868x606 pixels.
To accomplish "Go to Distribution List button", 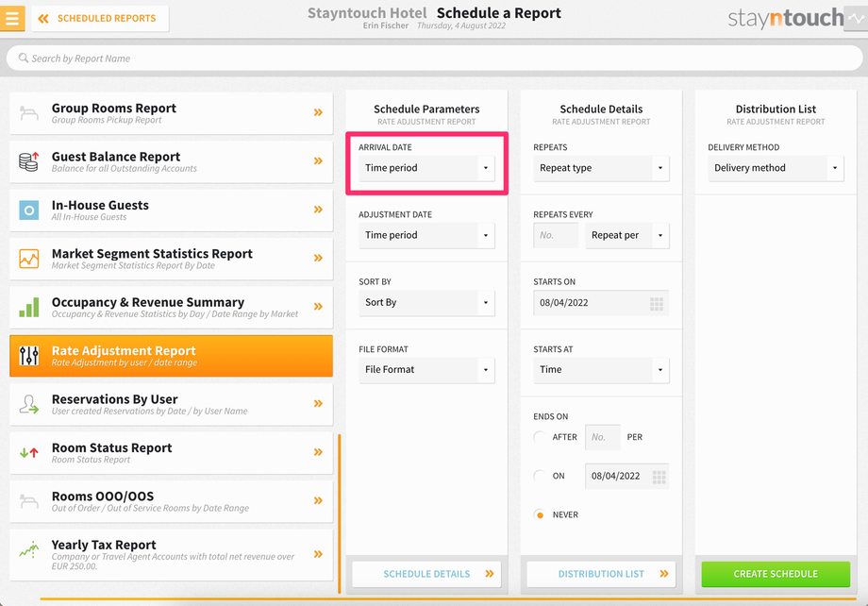I will [601, 574].
